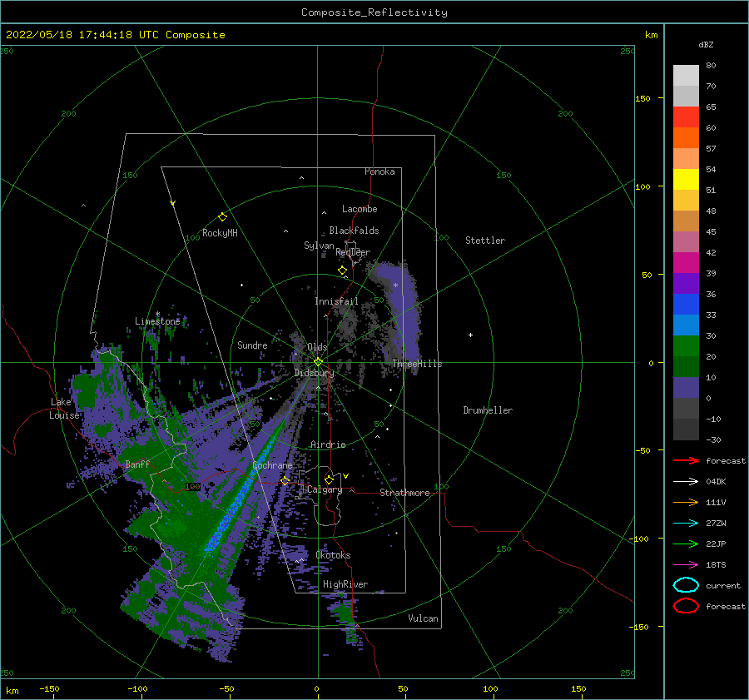Select the magenta 39-42 dBZ swatch
Screen dimensions: 749x700
[686, 262]
